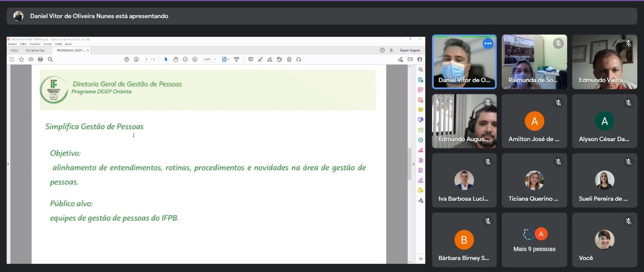The width and height of the screenshot is (644, 272).
Task: Click the add comment speech bubble icon
Action: click(x=251, y=59)
